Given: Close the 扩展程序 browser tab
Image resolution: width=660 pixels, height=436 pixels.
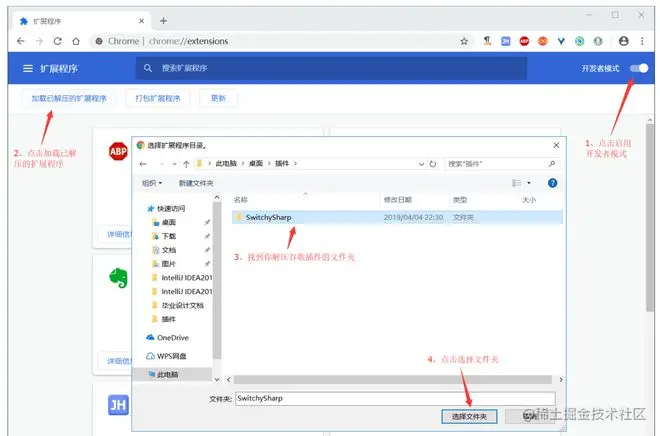Looking at the screenshot, I should coord(141,21).
